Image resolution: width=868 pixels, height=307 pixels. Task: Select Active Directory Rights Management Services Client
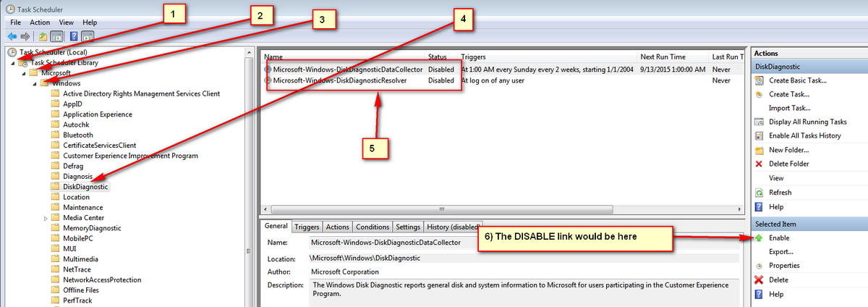pyautogui.click(x=141, y=93)
